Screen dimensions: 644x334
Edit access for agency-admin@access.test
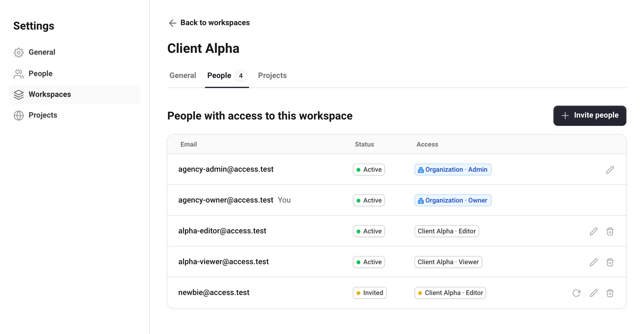point(610,170)
